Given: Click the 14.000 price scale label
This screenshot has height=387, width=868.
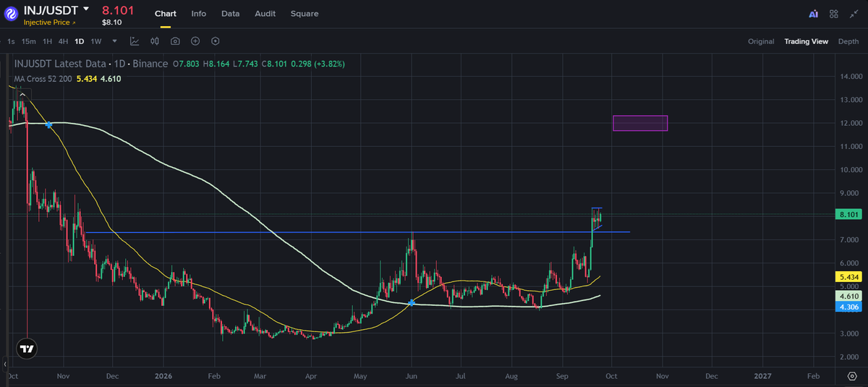Looking at the screenshot, I should 851,76.
